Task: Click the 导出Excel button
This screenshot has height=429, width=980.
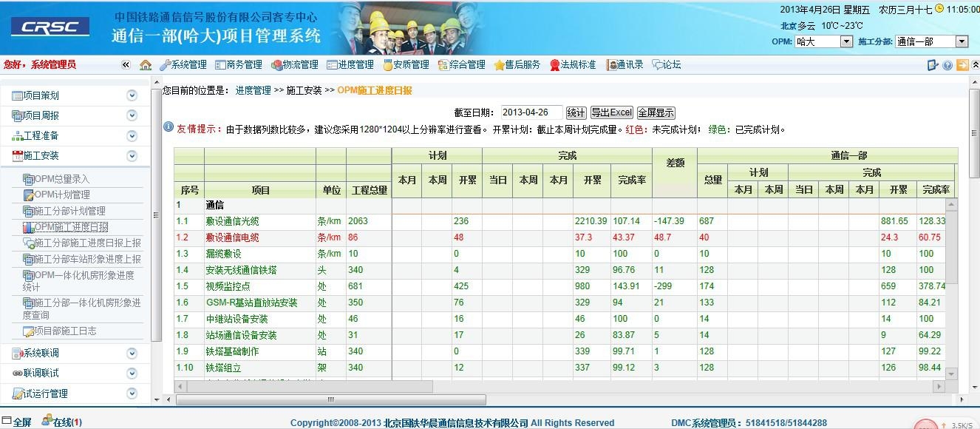Action: 611,112
